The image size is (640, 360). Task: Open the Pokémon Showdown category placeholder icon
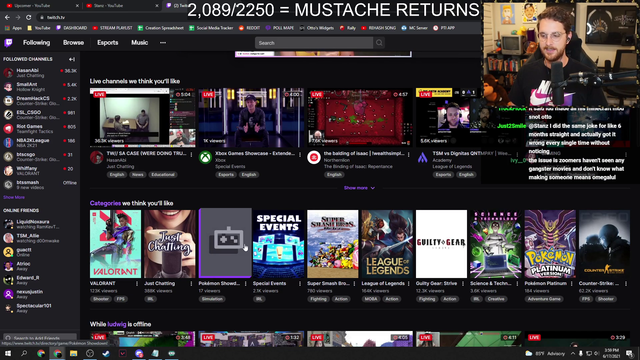tap(225, 243)
